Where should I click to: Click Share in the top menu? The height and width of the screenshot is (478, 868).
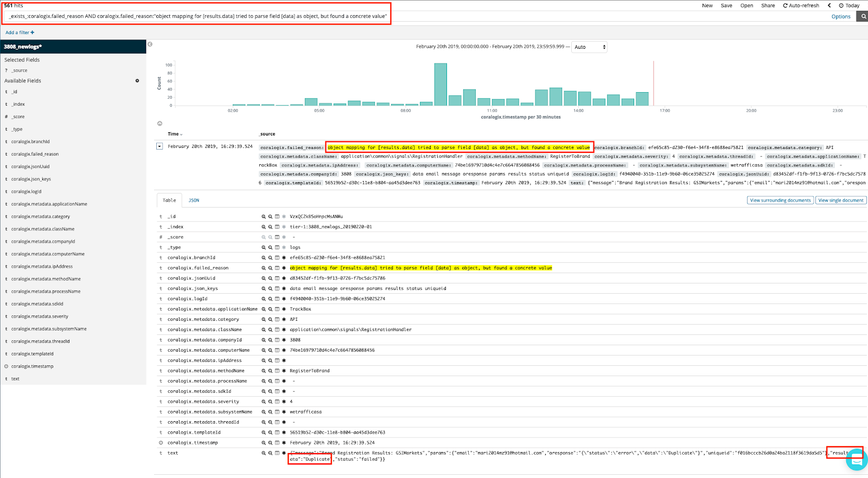click(x=768, y=5)
